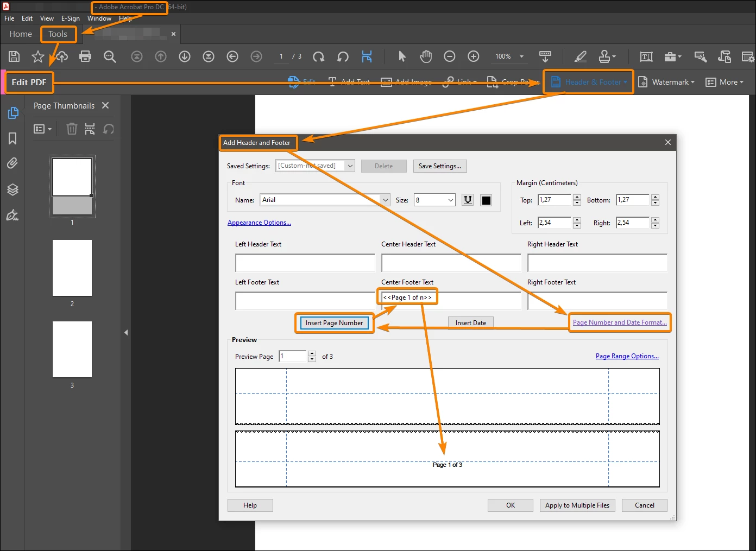The height and width of the screenshot is (551, 756).
Task: Choose the Selection arrow tool
Action: [402, 56]
